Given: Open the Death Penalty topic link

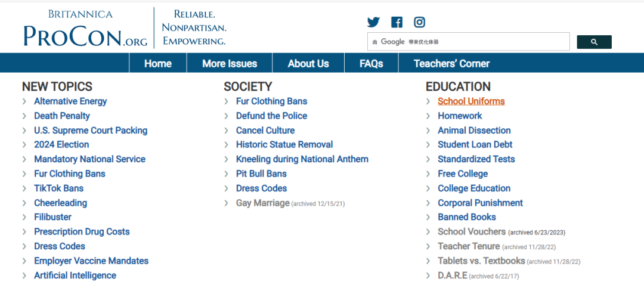Looking at the screenshot, I should (62, 116).
